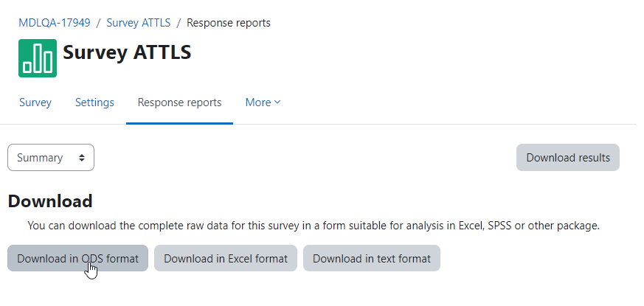
Task: Go to MDLQA-17949 breadcrumb link
Action: coord(55,23)
